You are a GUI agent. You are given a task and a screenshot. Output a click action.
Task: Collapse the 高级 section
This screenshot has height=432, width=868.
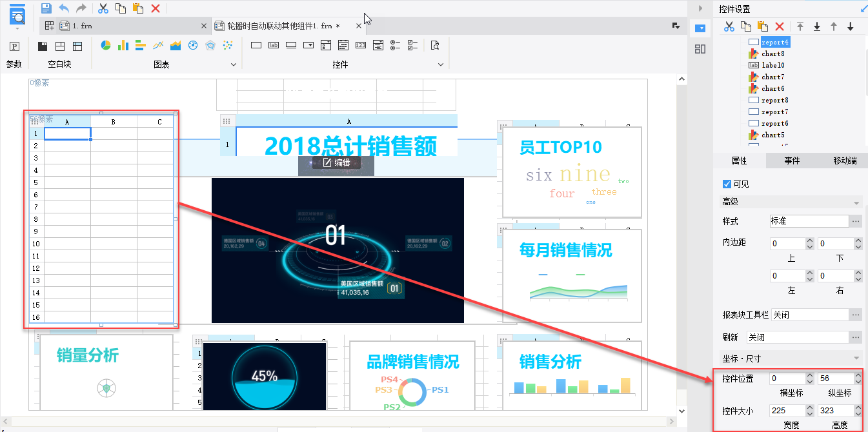856,202
